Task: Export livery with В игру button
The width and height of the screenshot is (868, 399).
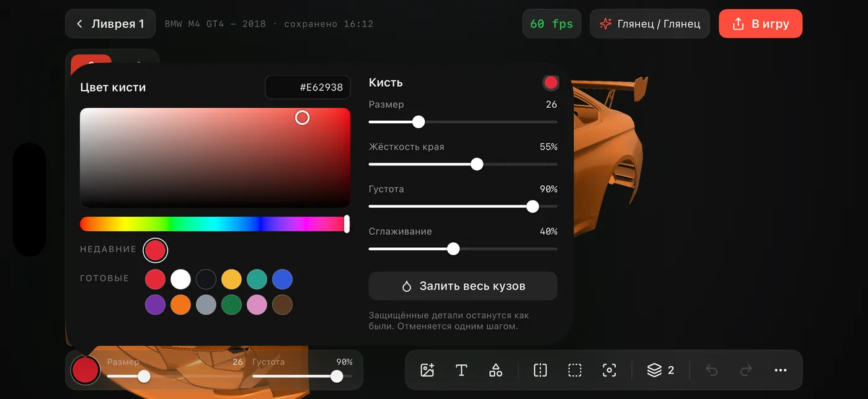Action: coord(761,24)
